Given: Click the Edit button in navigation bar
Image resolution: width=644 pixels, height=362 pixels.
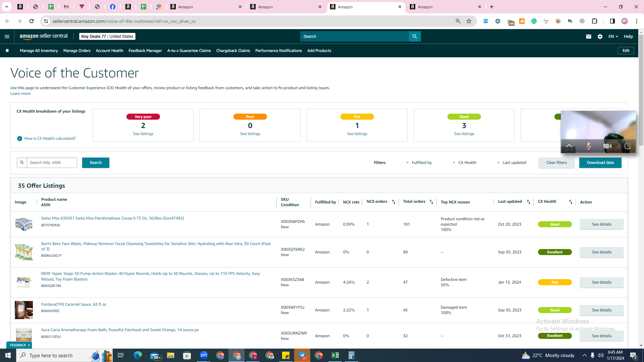Looking at the screenshot, I should pyautogui.click(x=626, y=51).
